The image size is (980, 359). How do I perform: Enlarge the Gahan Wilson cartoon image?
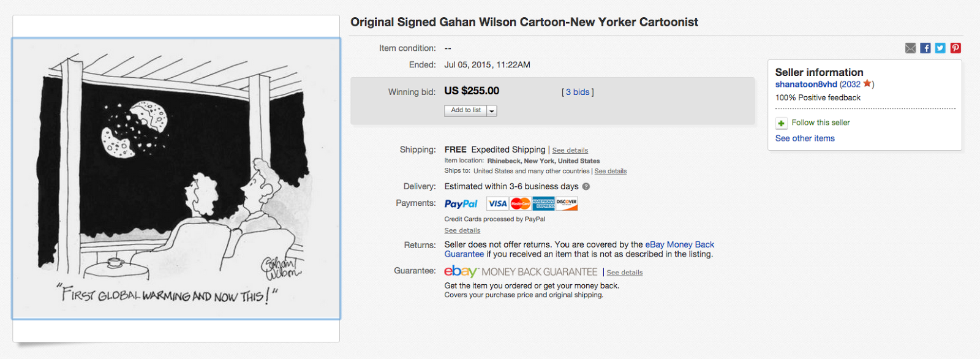(176, 178)
